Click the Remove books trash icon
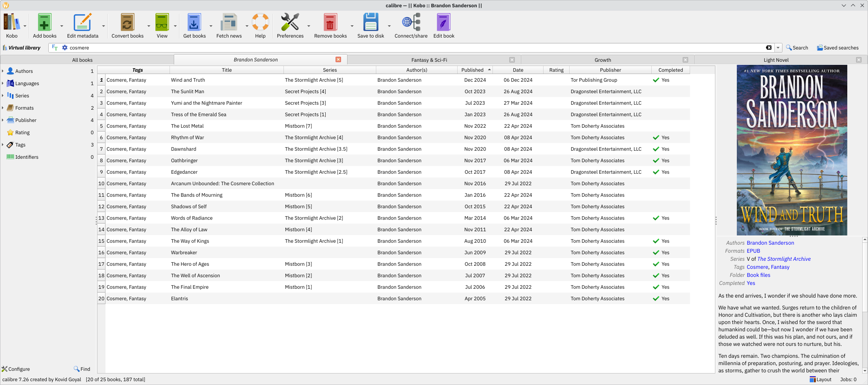This screenshot has width=868, height=385. [x=330, y=22]
